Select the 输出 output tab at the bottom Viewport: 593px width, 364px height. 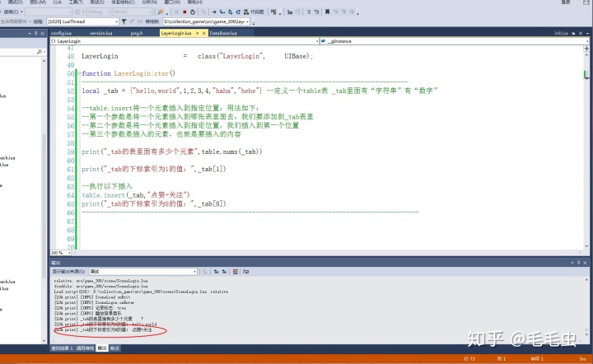coord(102,348)
